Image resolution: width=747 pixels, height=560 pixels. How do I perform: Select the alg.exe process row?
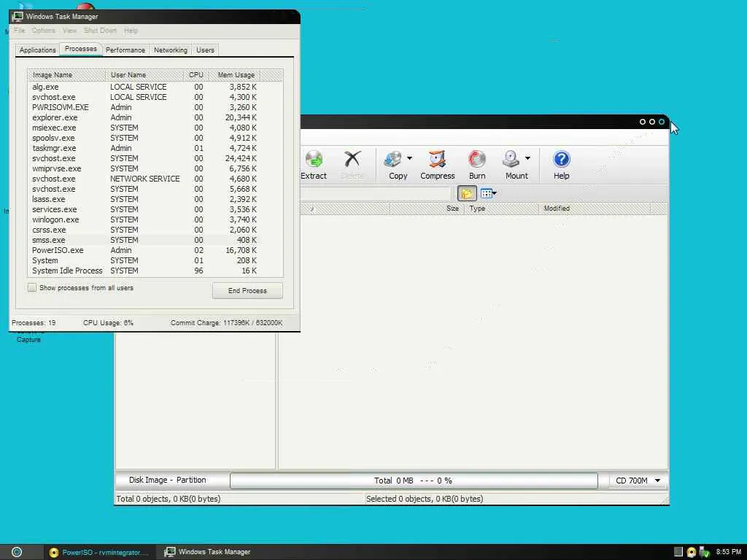click(144, 87)
